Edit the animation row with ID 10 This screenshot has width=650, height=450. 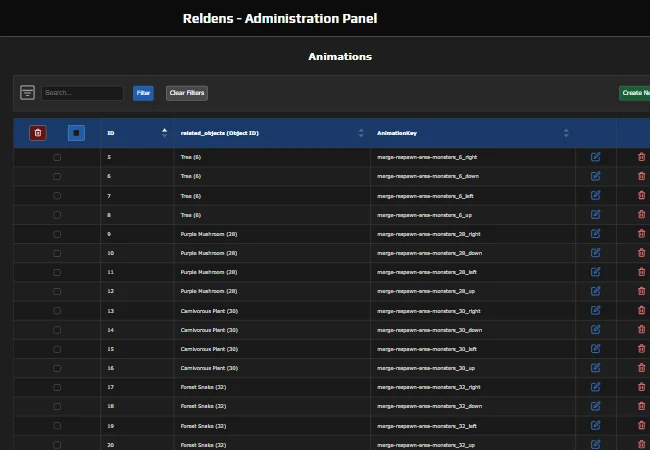pos(595,253)
